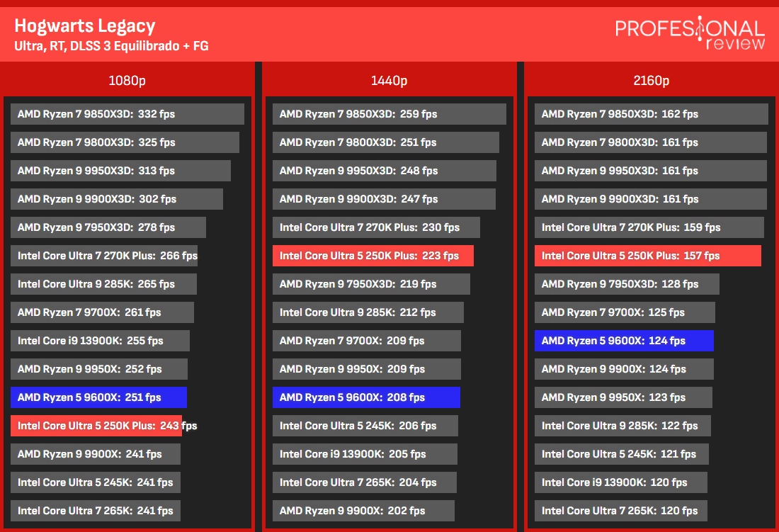Click 'Intel Core Ultra 7 265K: 204 fps'

click(x=365, y=482)
